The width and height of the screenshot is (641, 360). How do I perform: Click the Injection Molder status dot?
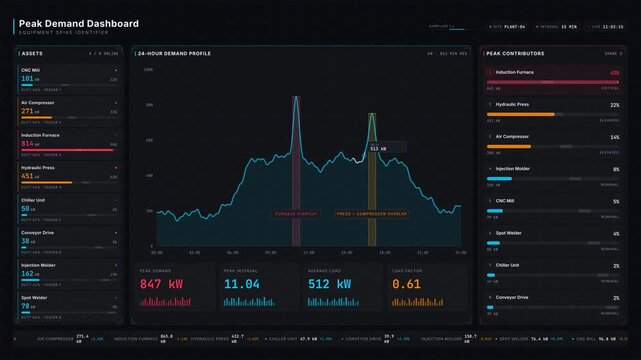tap(116, 265)
